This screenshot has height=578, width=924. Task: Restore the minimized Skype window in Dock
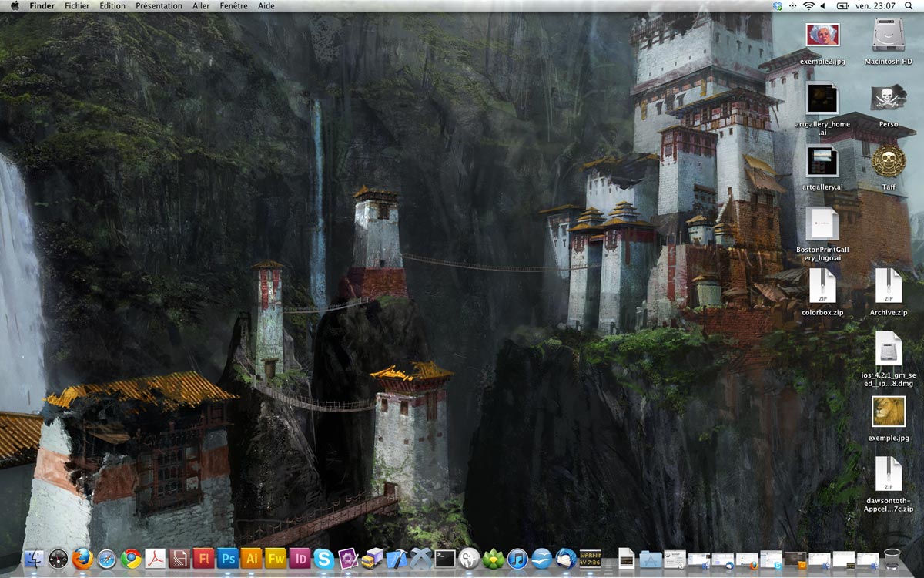772,560
